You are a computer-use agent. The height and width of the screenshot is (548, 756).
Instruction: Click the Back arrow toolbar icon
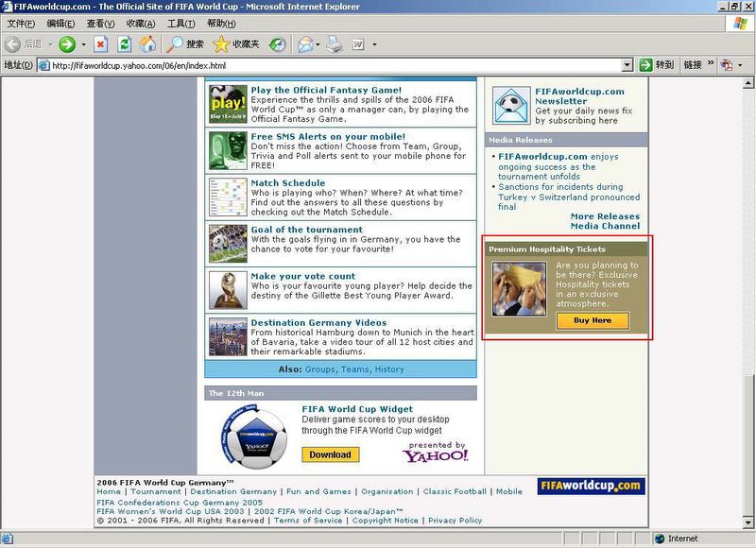tap(13, 44)
